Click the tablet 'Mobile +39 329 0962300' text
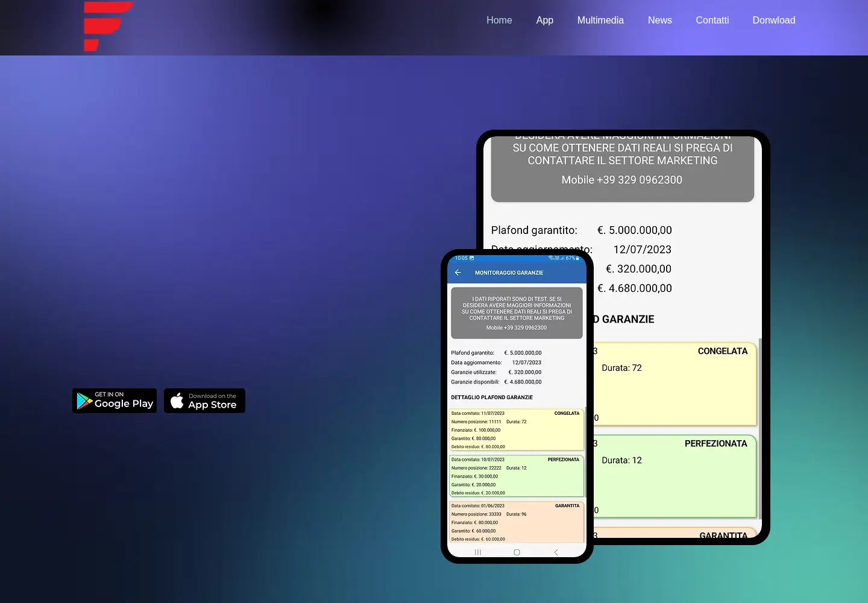This screenshot has width=868, height=603. tap(622, 180)
